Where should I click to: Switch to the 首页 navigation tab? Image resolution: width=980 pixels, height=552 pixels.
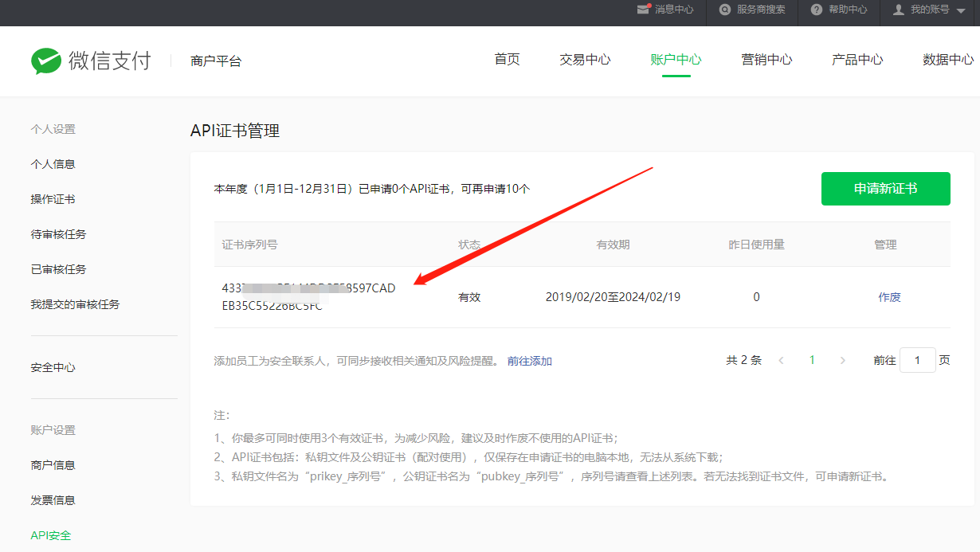[507, 60]
